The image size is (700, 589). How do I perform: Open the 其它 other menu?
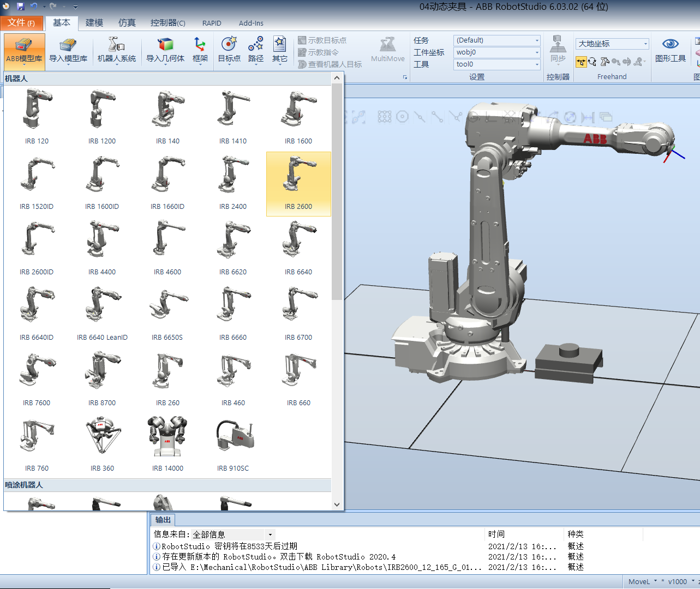pos(280,52)
